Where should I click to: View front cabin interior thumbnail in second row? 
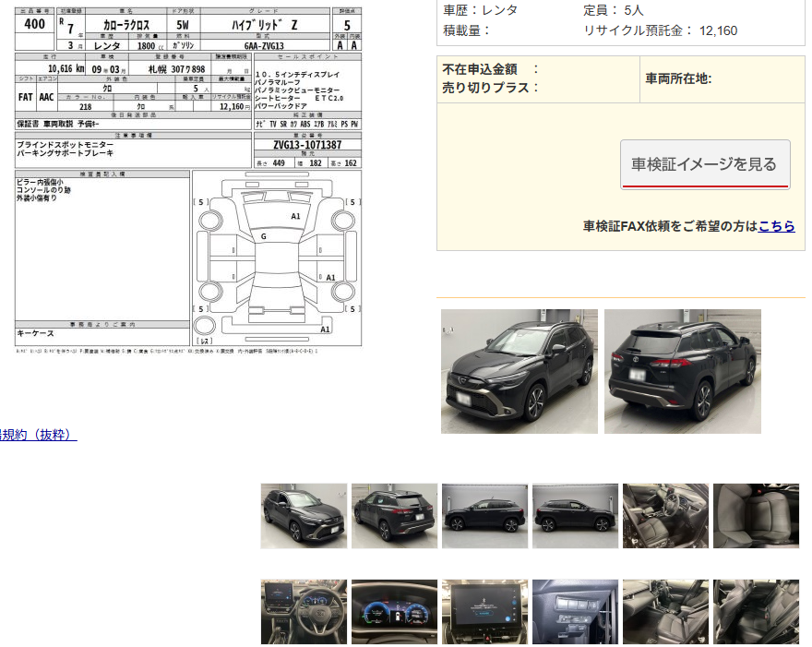(x=665, y=611)
